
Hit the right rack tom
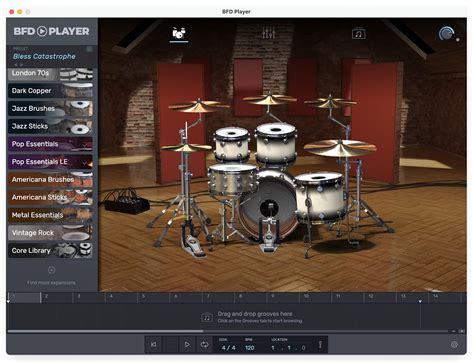coord(276,143)
